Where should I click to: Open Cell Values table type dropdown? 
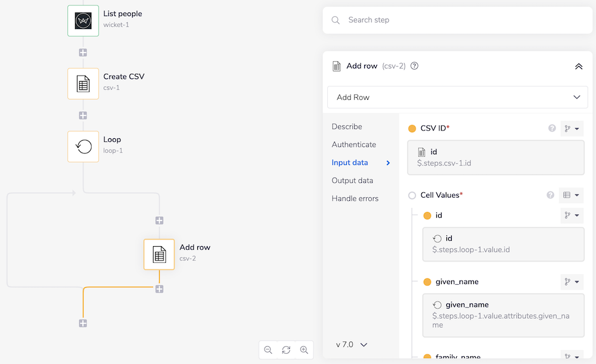(571, 195)
